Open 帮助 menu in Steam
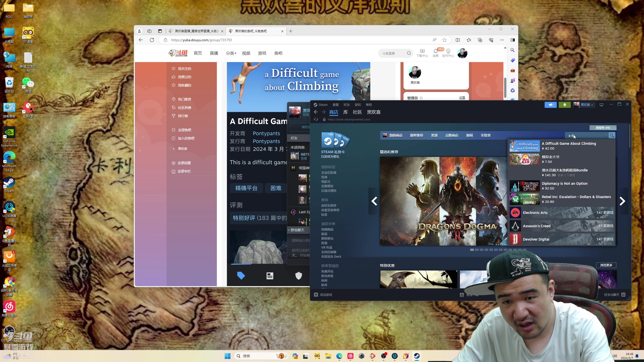The width and height of the screenshot is (644, 362). [369, 105]
